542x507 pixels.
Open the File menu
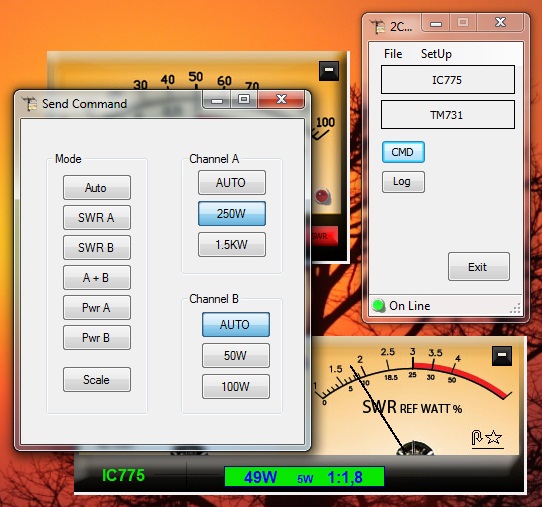coord(393,54)
